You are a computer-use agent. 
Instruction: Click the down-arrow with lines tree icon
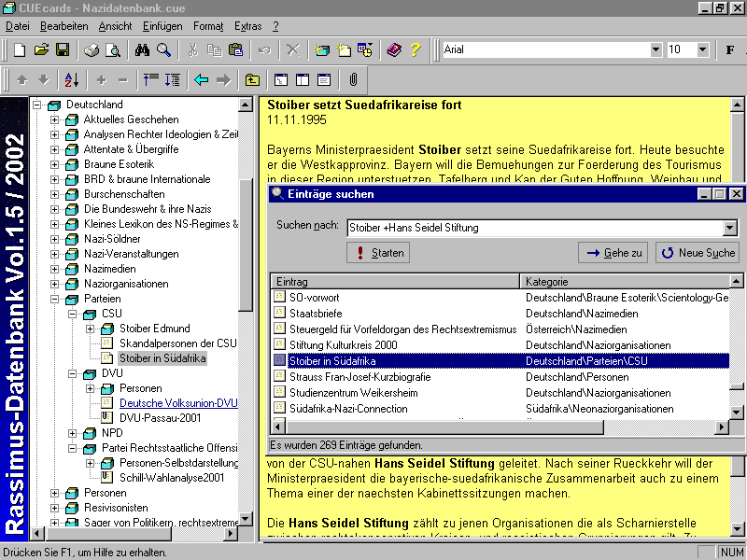[x=173, y=80]
